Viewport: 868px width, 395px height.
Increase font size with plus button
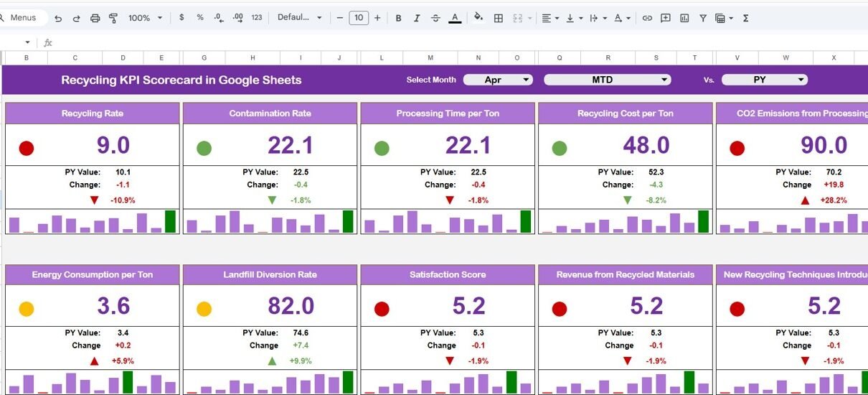pos(377,18)
